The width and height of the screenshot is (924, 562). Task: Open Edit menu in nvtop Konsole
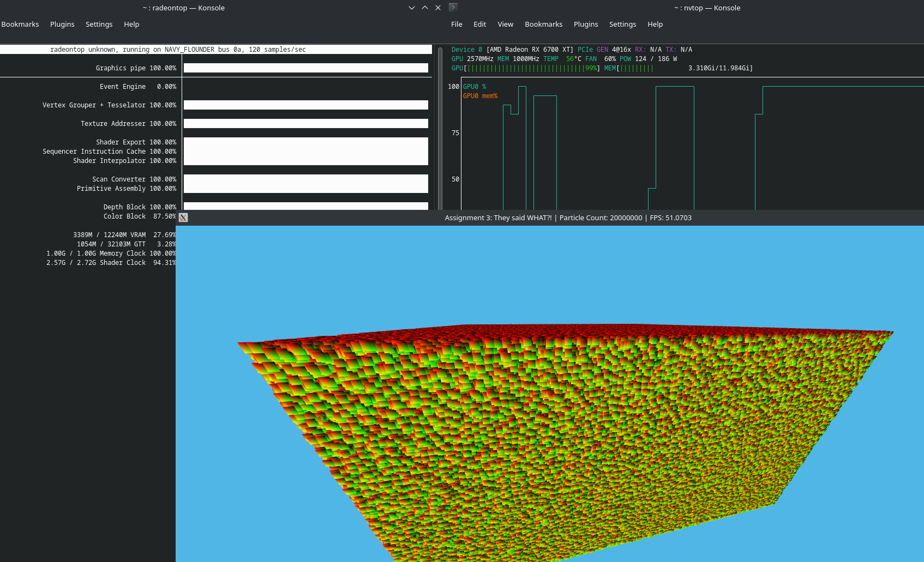(x=479, y=24)
